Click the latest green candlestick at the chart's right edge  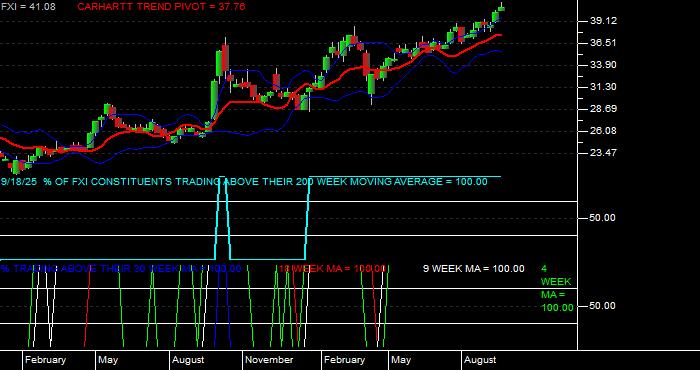pyautogui.click(x=502, y=8)
